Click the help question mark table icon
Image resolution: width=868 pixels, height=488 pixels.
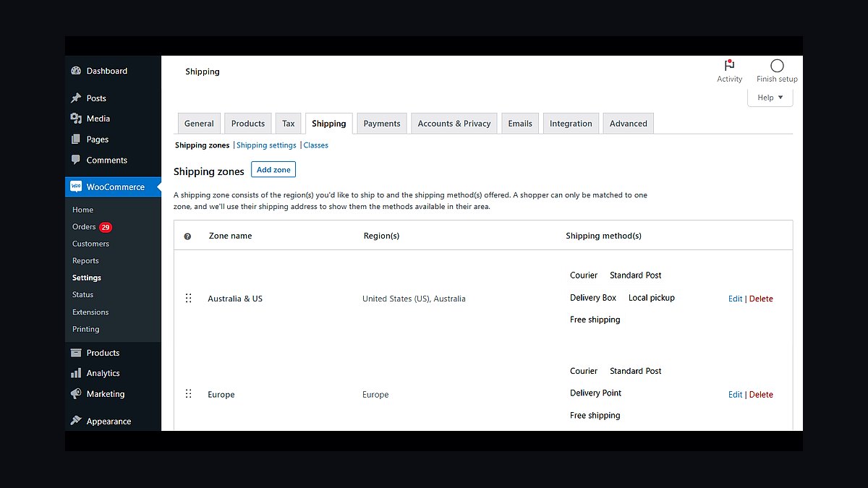pos(187,236)
